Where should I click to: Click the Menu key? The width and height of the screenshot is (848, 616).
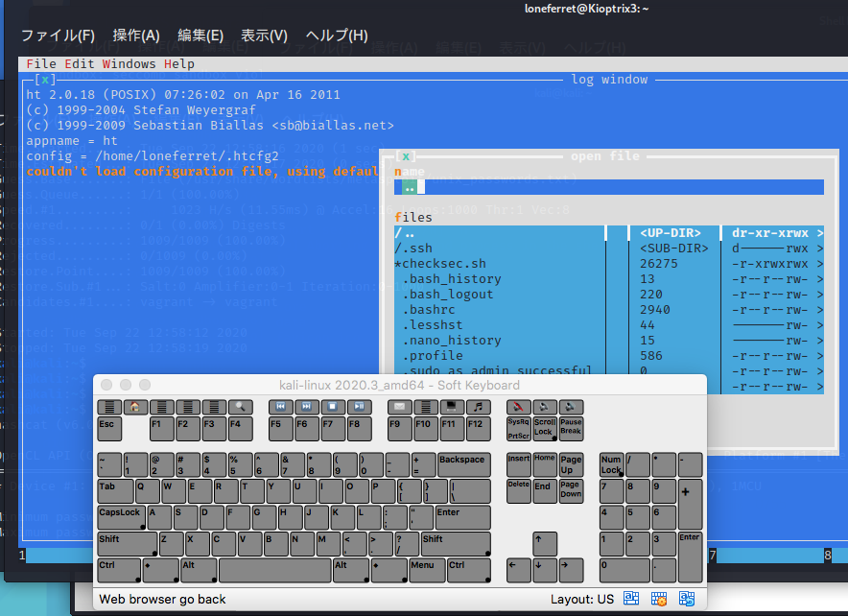click(x=427, y=570)
